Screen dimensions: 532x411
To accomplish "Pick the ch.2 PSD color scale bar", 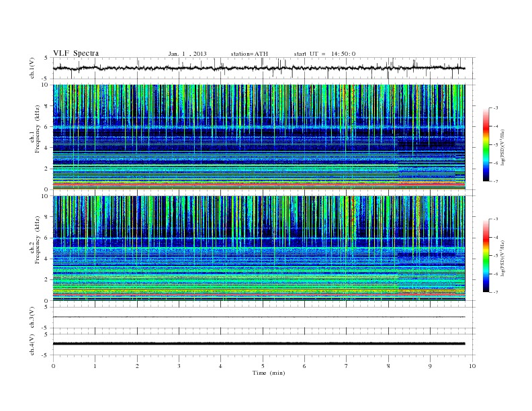I will 486,255.
